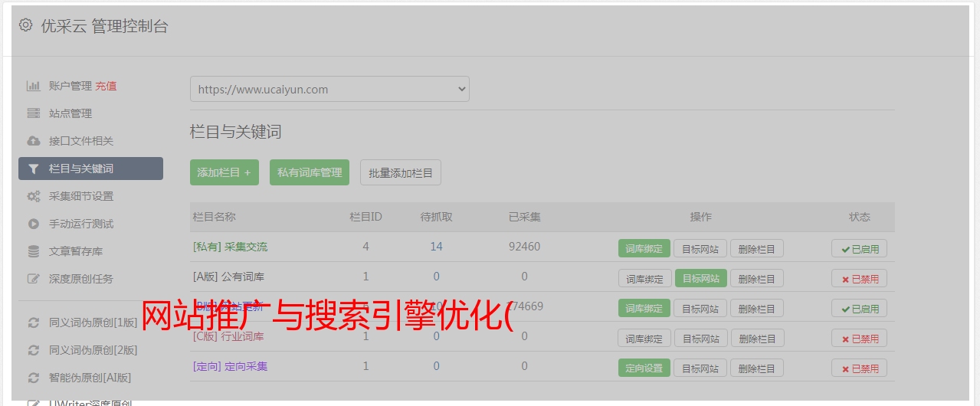The image size is (980, 406).
Task: Open 私有词库管理
Action: pyautogui.click(x=310, y=172)
